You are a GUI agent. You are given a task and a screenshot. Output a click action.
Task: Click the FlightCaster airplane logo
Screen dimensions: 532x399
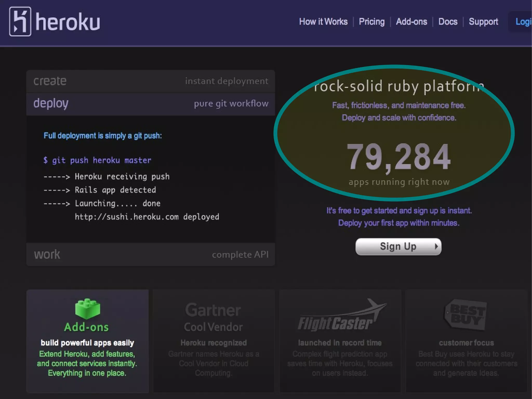pyautogui.click(x=341, y=315)
